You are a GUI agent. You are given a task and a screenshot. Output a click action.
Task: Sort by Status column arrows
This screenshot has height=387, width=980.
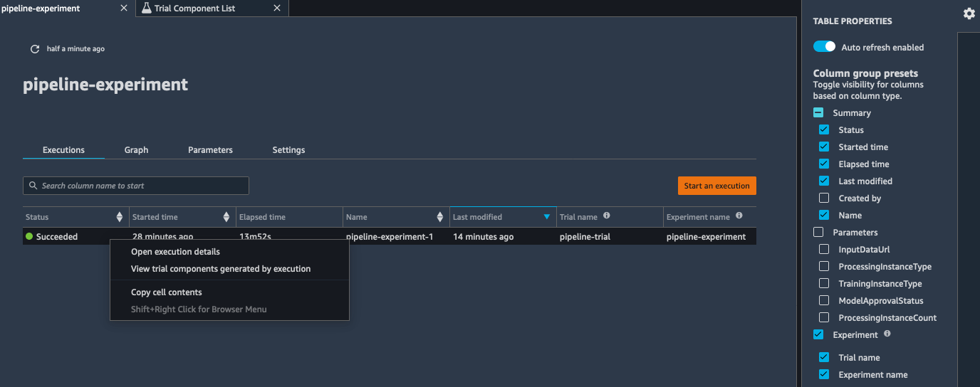[120, 217]
